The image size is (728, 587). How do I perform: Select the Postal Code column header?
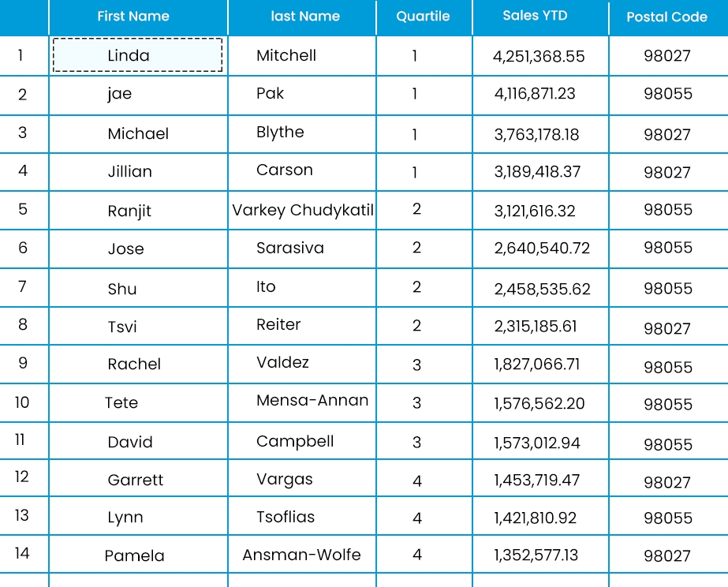pos(666,17)
